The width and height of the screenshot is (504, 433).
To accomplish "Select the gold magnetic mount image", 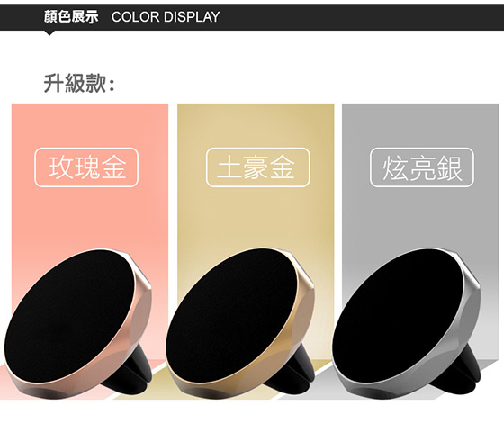I will pos(240,324).
